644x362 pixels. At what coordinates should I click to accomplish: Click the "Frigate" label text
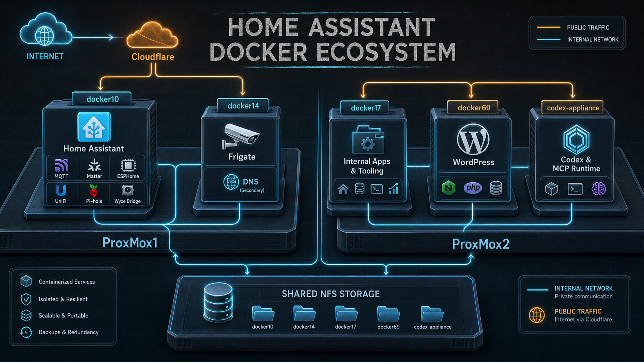[x=241, y=157]
